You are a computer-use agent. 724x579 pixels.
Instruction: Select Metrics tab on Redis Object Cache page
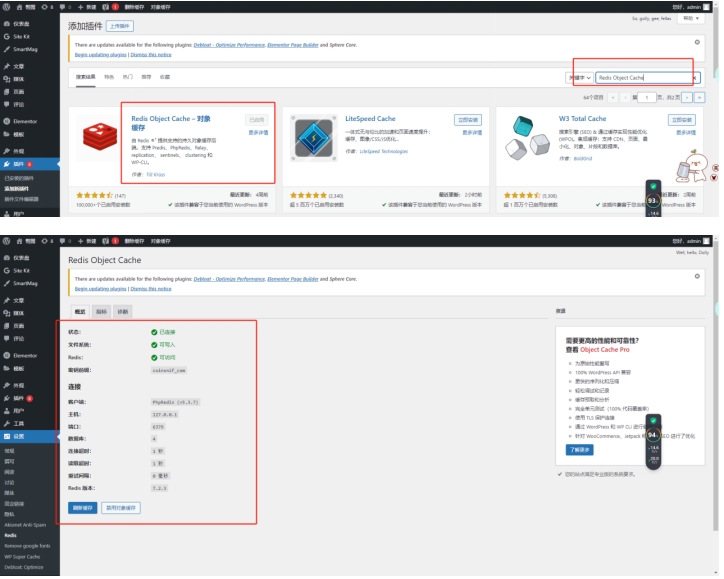(101, 312)
